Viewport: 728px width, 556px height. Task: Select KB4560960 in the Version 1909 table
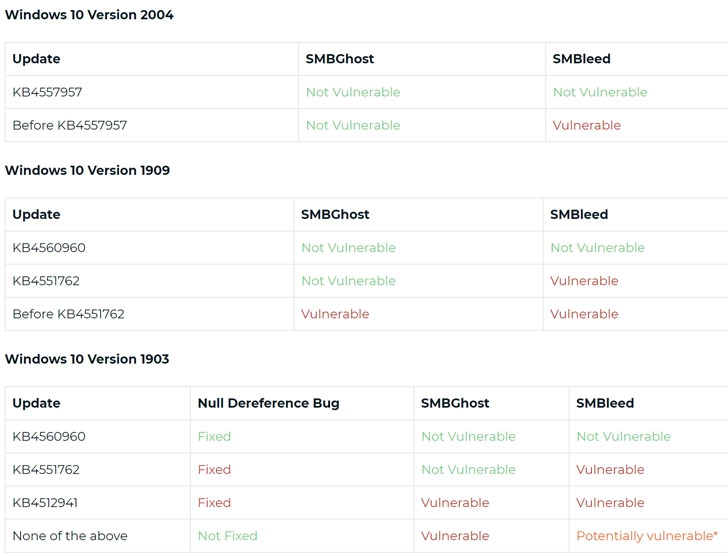(x=49, y=248)
